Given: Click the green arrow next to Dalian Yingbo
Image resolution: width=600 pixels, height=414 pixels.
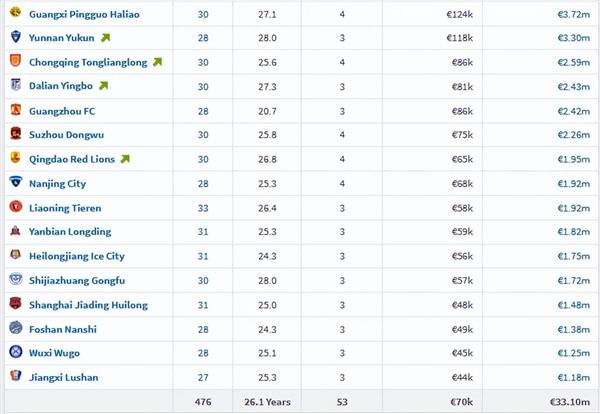Looking at the screenshot, I should tap(103, 86).
